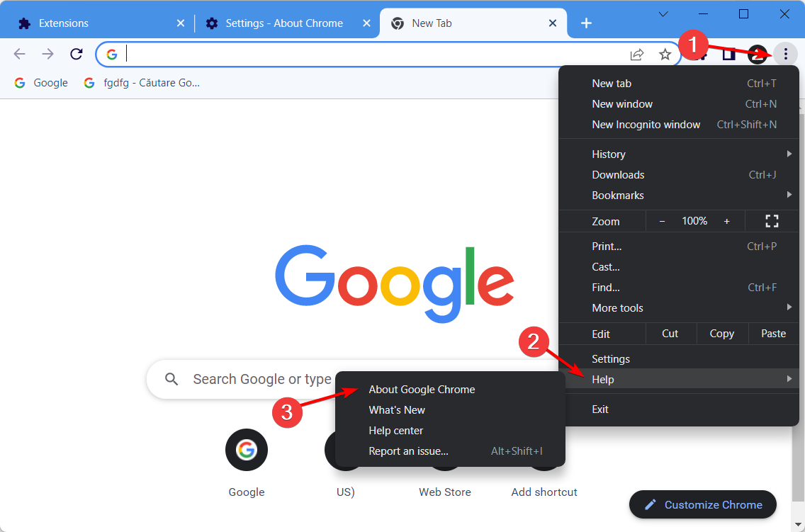The image size is (805, 532).
Task: Select Report an issue...
Action: pos(450,451)
